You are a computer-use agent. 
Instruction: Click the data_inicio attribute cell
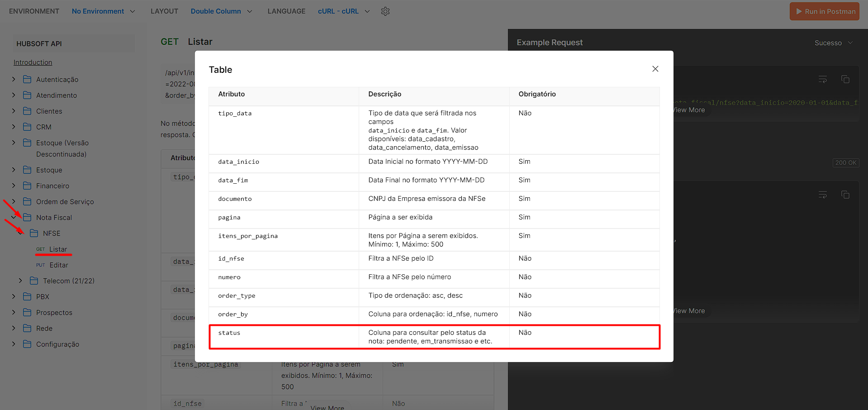click(x=284, y=163)
